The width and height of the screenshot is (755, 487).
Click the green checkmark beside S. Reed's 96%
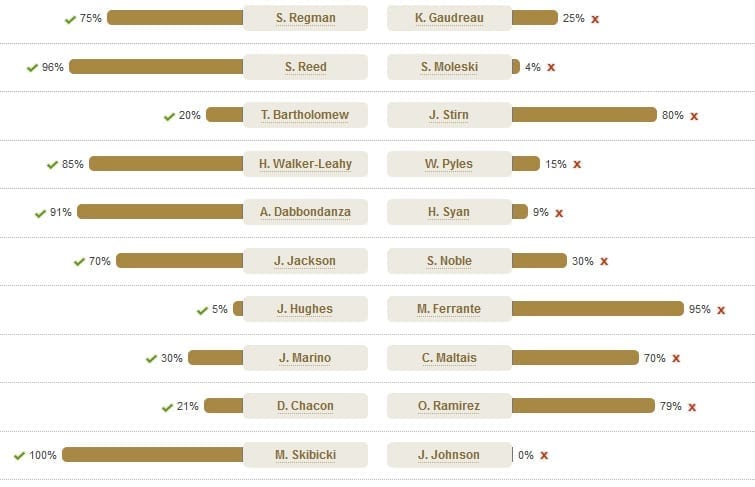pos(32,68)
